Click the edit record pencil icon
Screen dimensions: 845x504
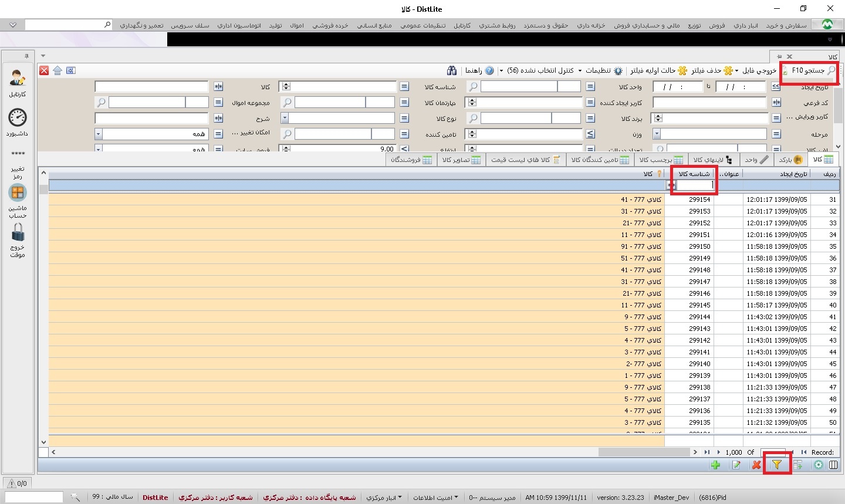[x=736, y=465]
